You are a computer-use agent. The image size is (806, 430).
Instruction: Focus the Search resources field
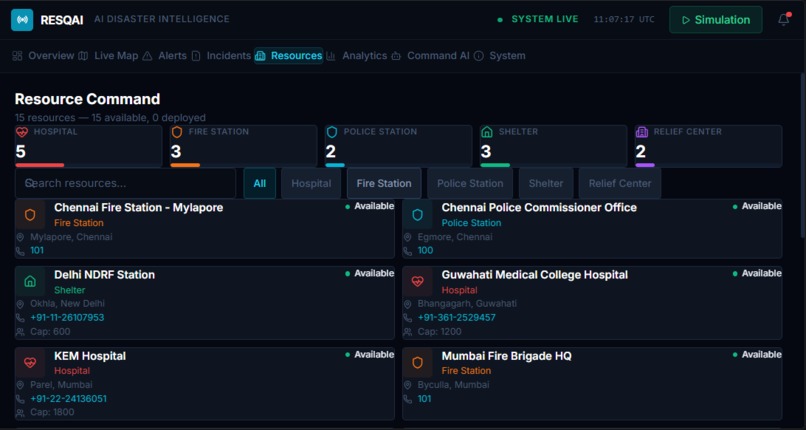[125, 183]
